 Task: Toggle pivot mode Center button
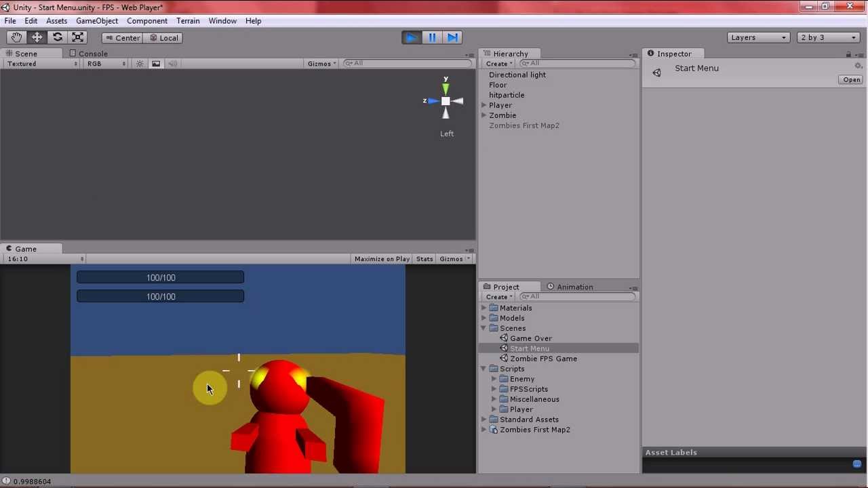[122, 38]
